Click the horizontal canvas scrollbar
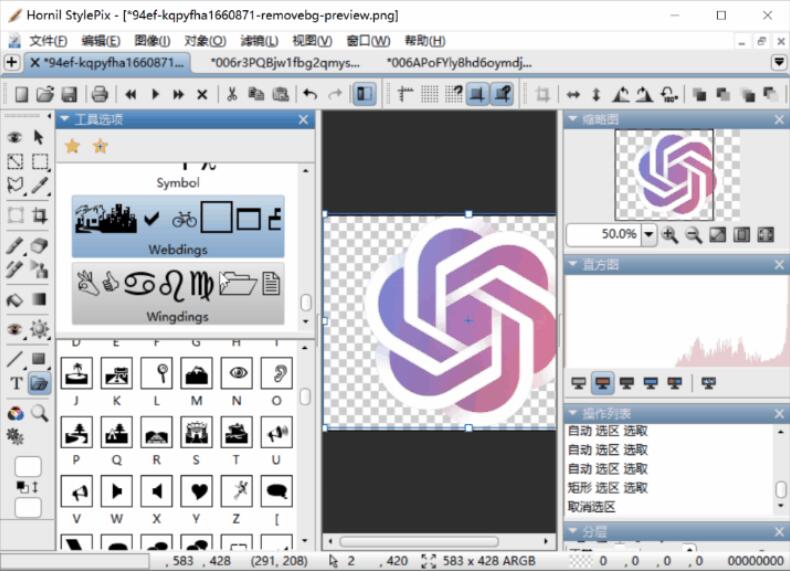790x571 pixels. point(419,542)
